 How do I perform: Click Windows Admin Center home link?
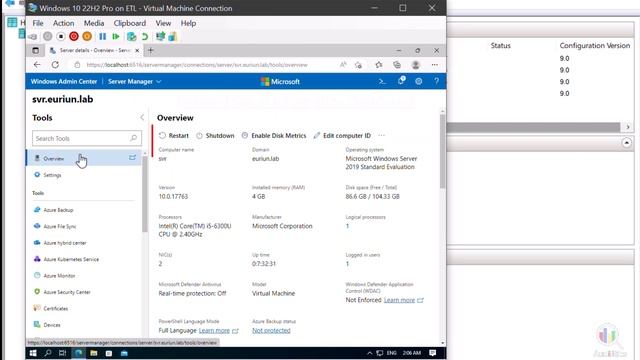(64, 82)
